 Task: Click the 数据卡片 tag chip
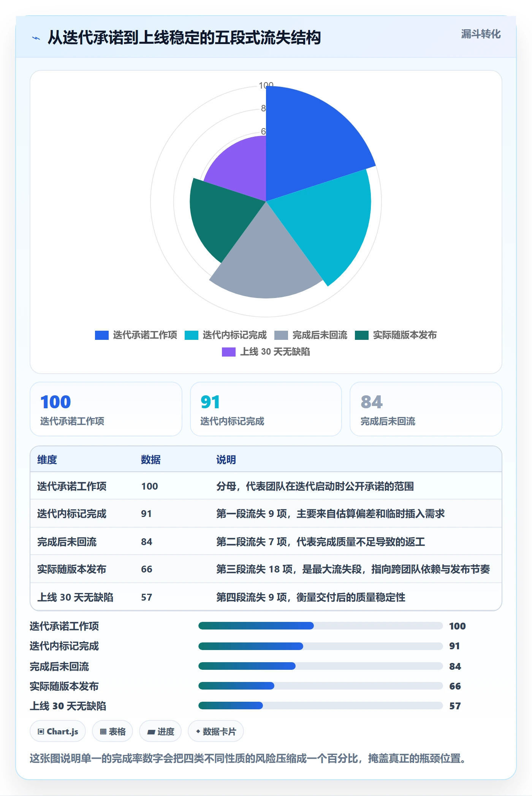216,731
